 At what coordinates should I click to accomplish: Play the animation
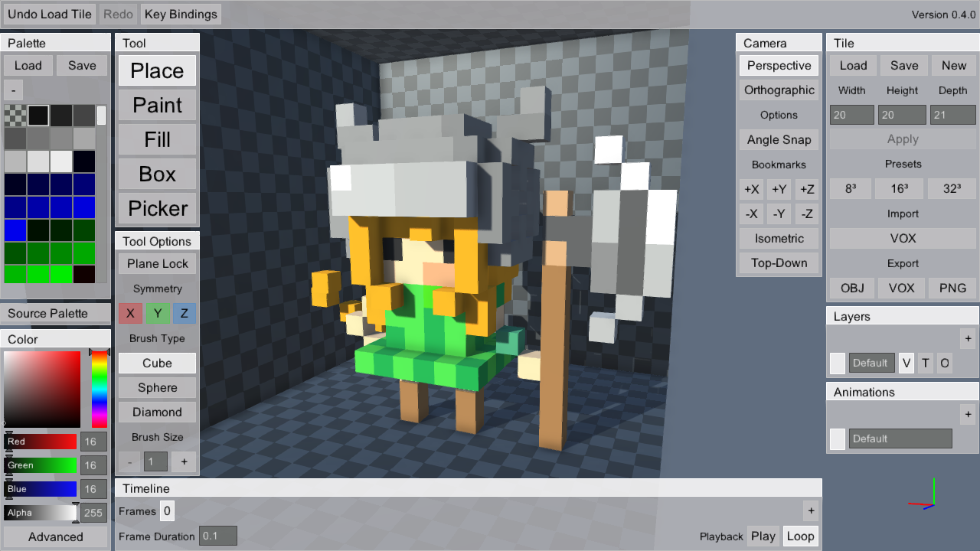tap(763, 536)
